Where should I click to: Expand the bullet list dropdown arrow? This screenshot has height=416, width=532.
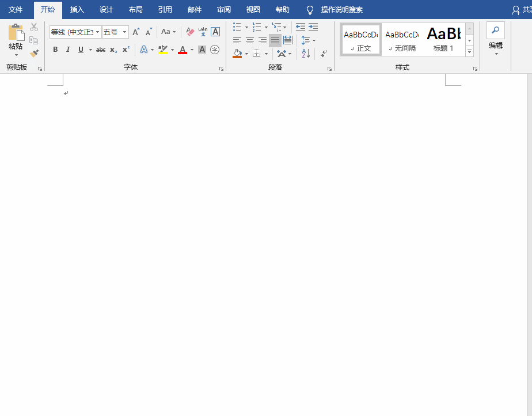[x=246, y=27]
